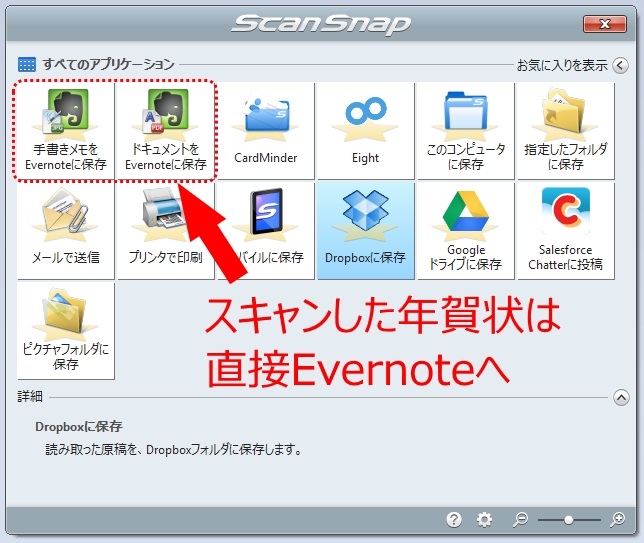Close the ScanSnap window
The image size is (644, 543).
pyautogui.click(x=605, y=24)
